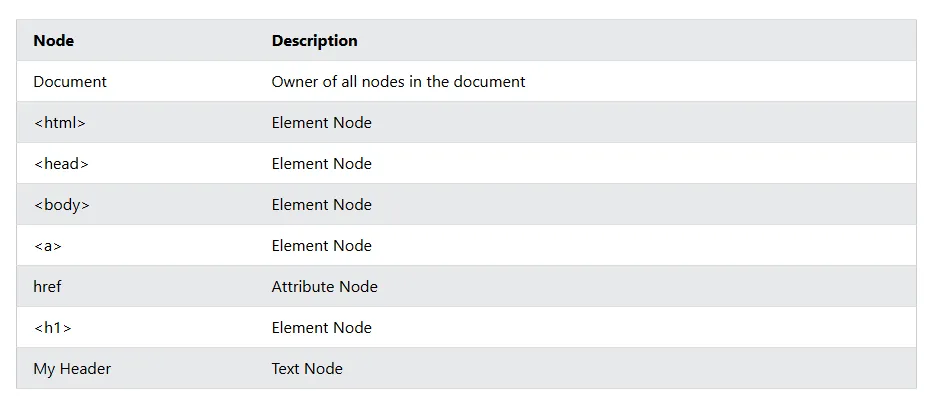The image size is (931, 405).
Task: Select the href node cell
Action: pos(47,287)
